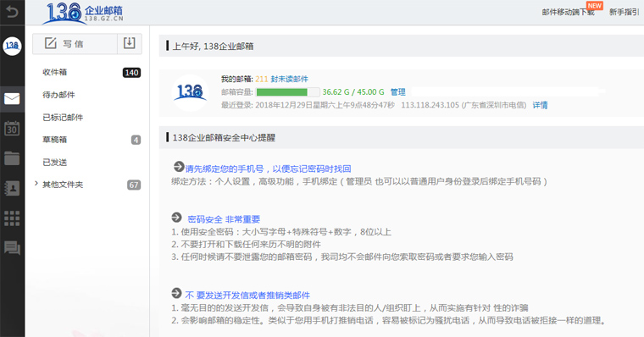Open the 密码安全 非常重要 link

click(224, 219)
